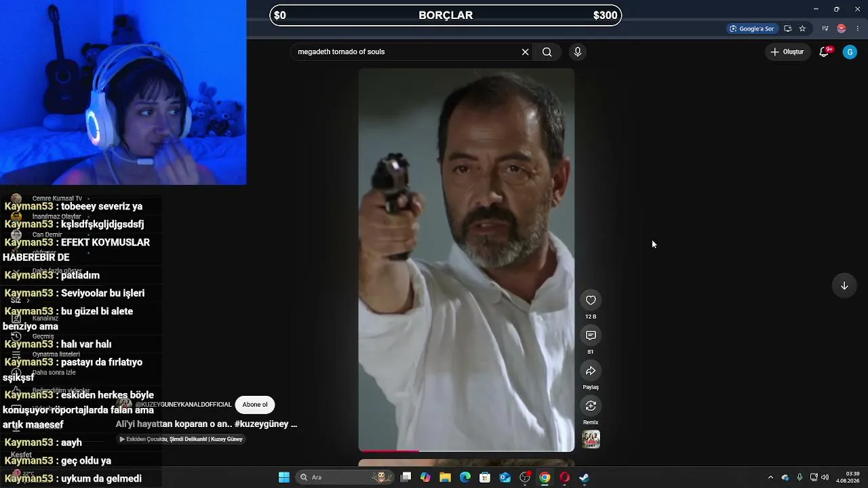
Task: Open the Windows Start menu
Action: click(284, 477)
